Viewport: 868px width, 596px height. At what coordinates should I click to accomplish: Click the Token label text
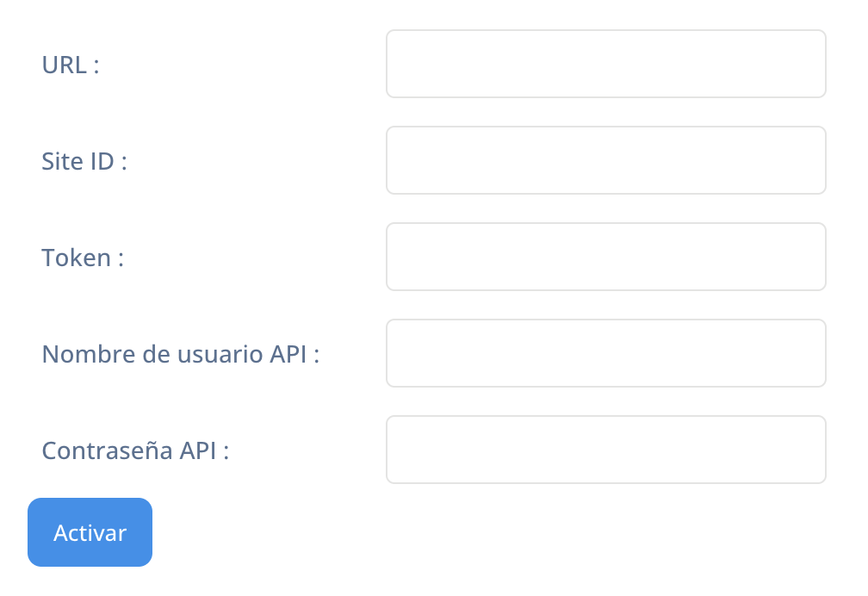coord(83,258)
